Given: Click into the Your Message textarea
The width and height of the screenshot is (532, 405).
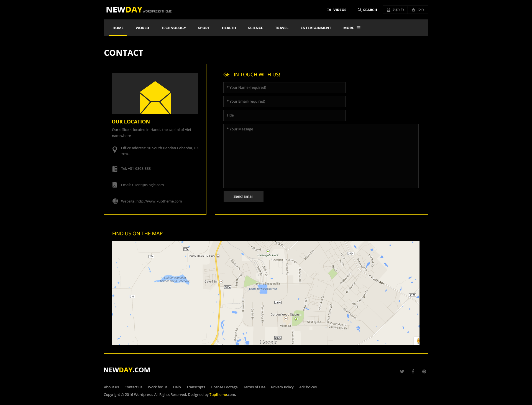Looking at the screenshot, I should [321, 156].
